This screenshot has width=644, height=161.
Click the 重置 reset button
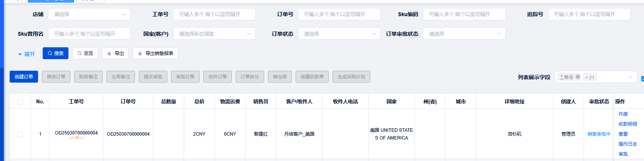point(85,53)
